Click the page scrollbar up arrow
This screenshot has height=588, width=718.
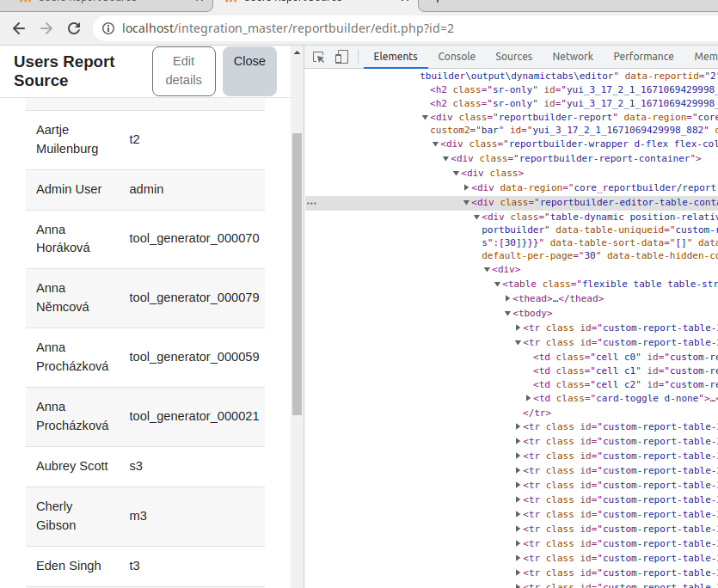pos(298,53)
